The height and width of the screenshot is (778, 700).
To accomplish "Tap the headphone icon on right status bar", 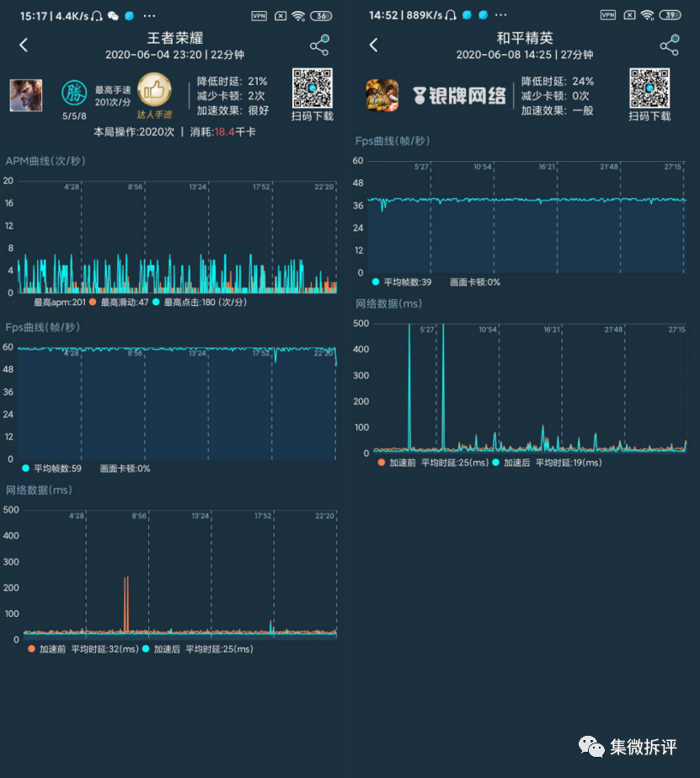I will pyautogui.click(x=450, y=15).
